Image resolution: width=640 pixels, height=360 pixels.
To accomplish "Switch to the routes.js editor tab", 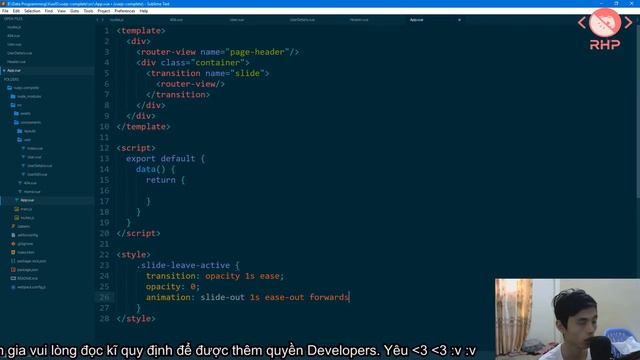I will tap(117, 20).
